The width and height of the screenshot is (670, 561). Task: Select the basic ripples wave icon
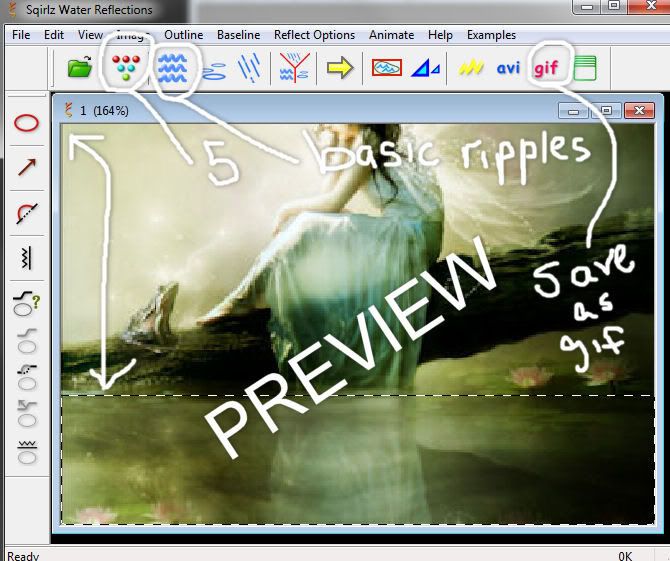[x=173, y=68]
